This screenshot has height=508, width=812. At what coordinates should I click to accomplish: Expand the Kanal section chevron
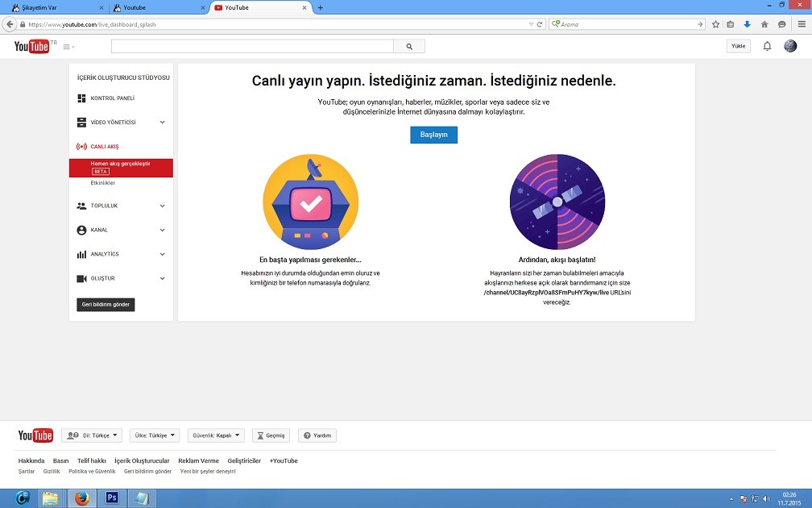pyautogui.click(x=162, y=230)
